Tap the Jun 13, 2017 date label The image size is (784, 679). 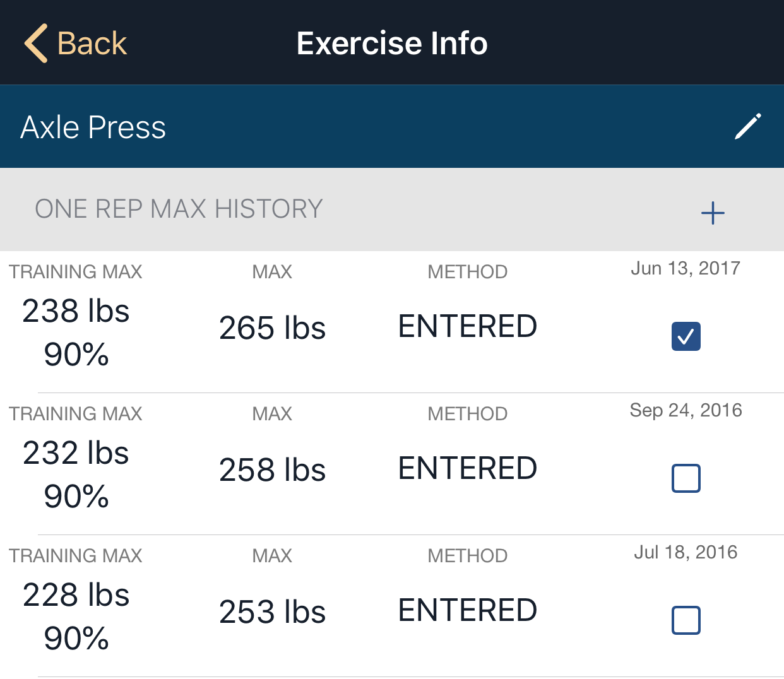coord(685,268)
